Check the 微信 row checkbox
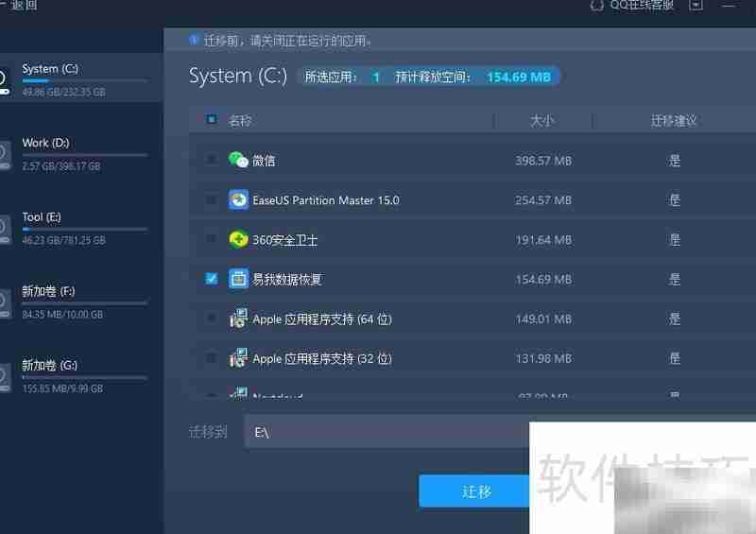The height and width of the screenshot is (534, 756). click(x=211, y=159)
